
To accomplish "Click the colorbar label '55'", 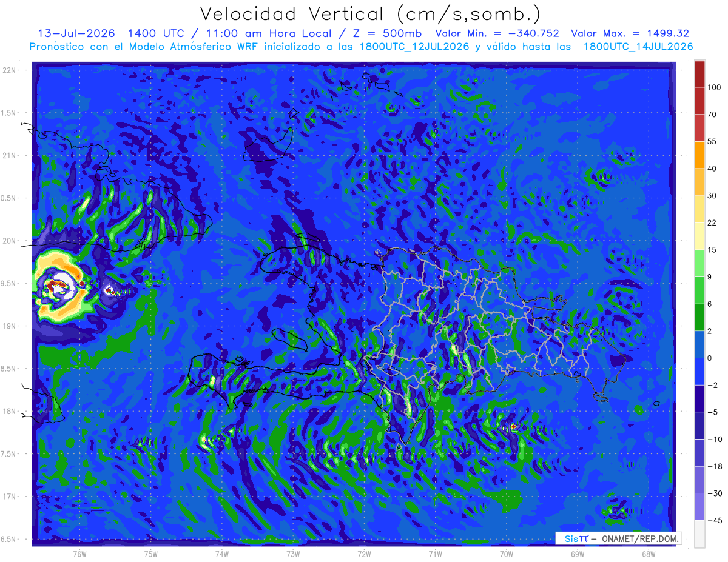I will point(712,141).
